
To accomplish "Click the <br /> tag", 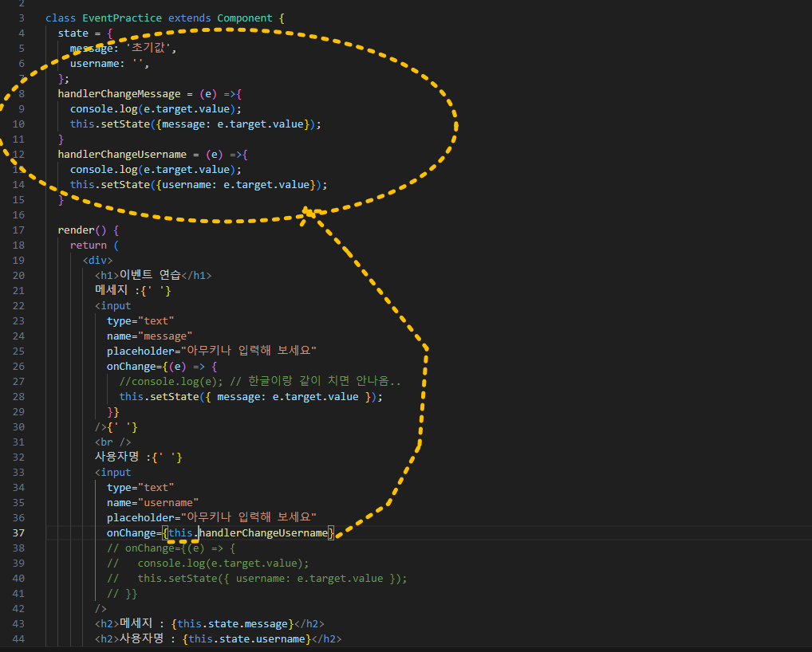I will 113,442.
